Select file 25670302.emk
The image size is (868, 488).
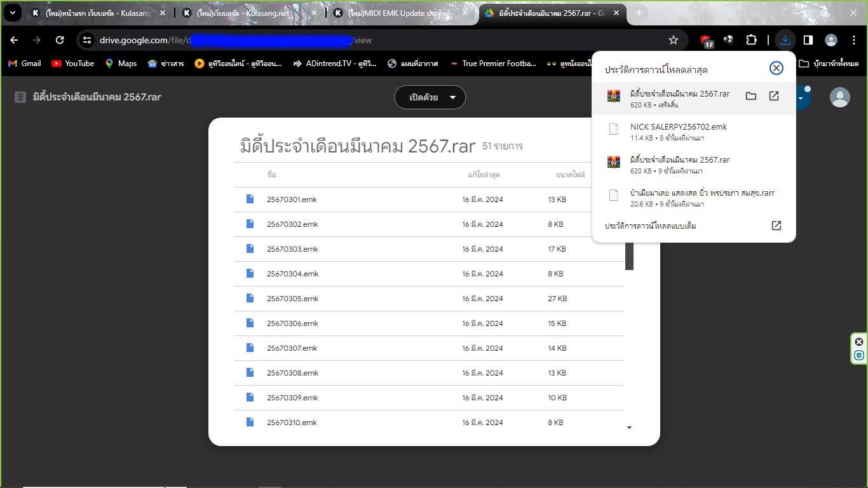429,224
